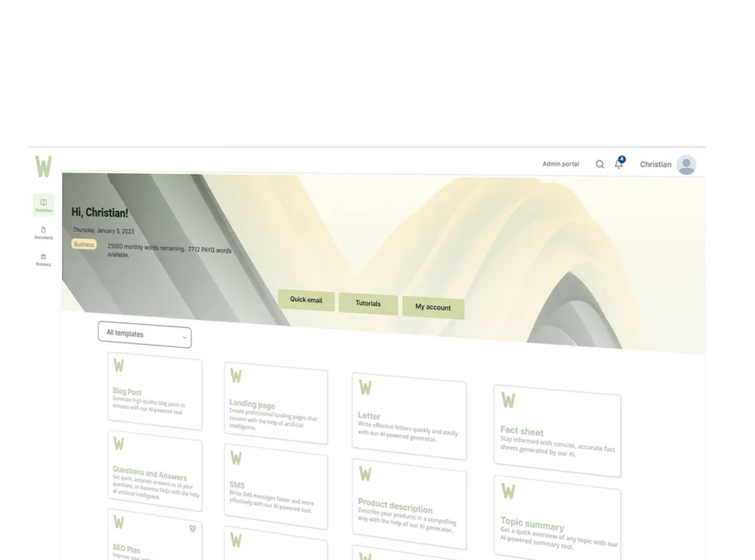Open the Templates sidebar section
This screenshot has height=560, width=755.
click(x=44, y=205)
